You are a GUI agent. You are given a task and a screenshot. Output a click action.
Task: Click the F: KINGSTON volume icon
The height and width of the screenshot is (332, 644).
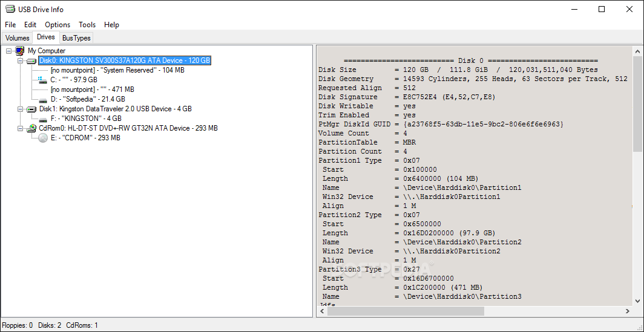tap(43, 119)
